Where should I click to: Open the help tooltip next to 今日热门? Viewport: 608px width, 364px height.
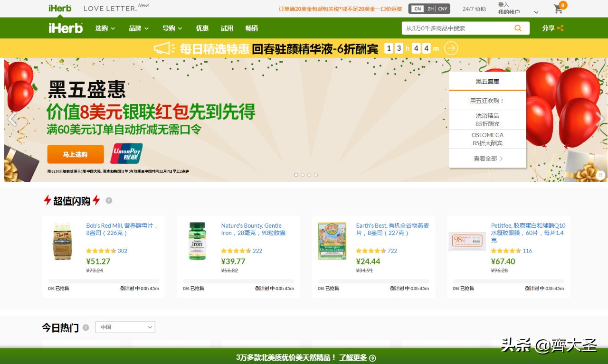pos(86,327)
